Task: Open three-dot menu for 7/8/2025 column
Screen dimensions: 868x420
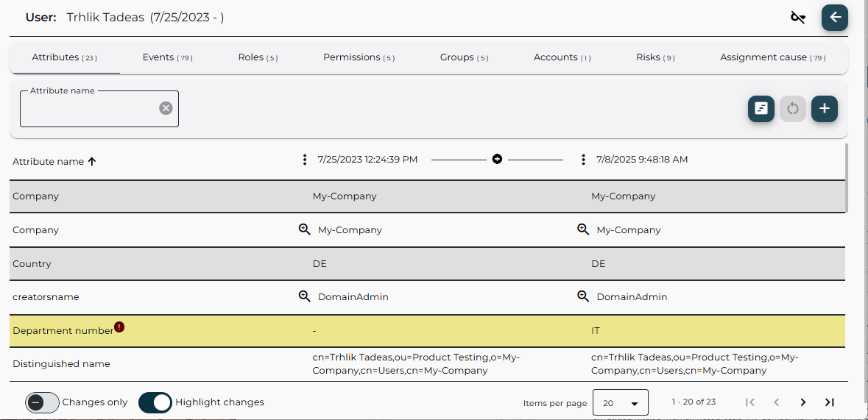Action: [583, 160]
